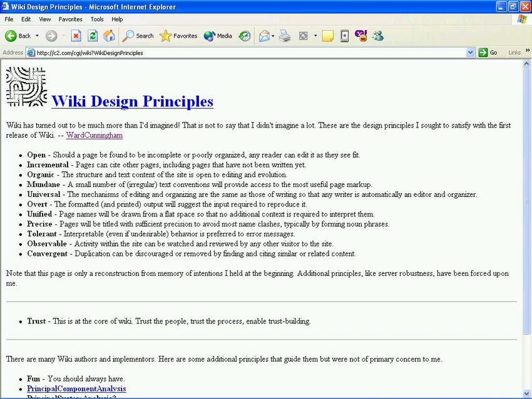Go back with the Back button

click(x=18, y=36)
